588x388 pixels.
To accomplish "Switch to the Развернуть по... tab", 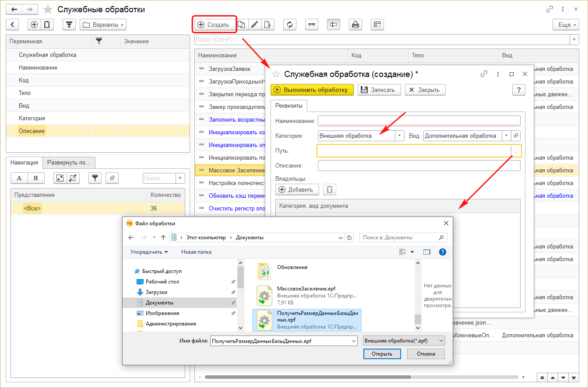I will pyautogui.click(x=69, y=162).
